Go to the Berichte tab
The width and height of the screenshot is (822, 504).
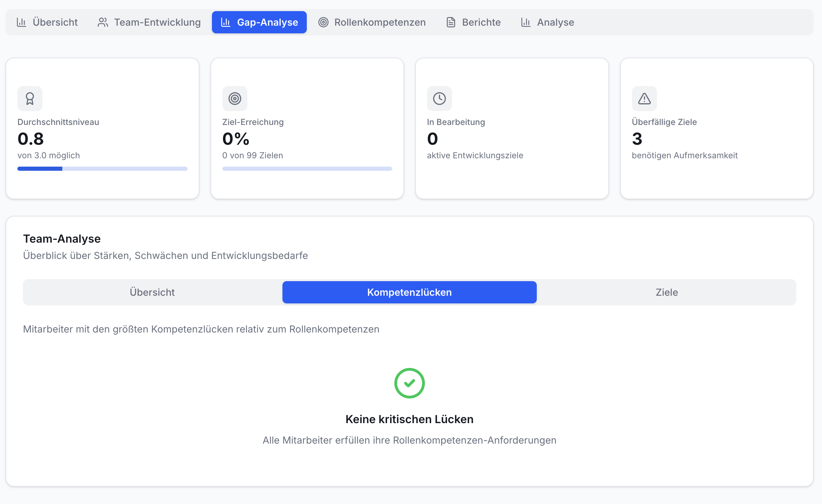click(x=473, y=22)
